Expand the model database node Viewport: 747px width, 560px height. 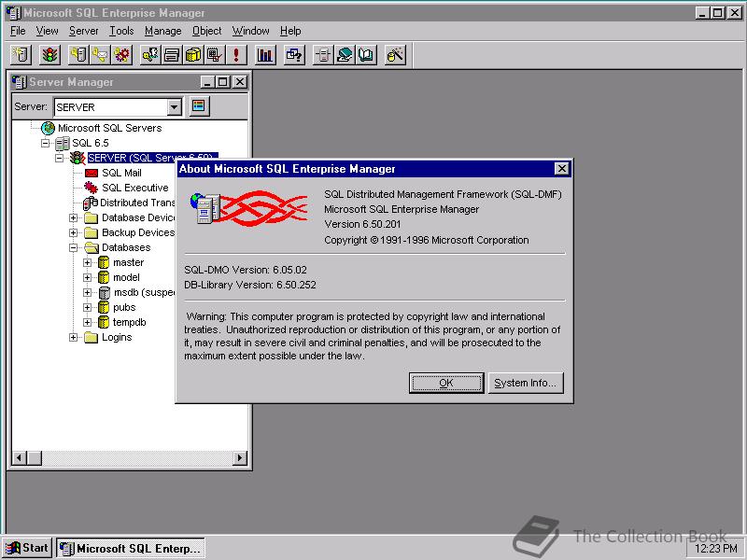[x=87, y=277]
